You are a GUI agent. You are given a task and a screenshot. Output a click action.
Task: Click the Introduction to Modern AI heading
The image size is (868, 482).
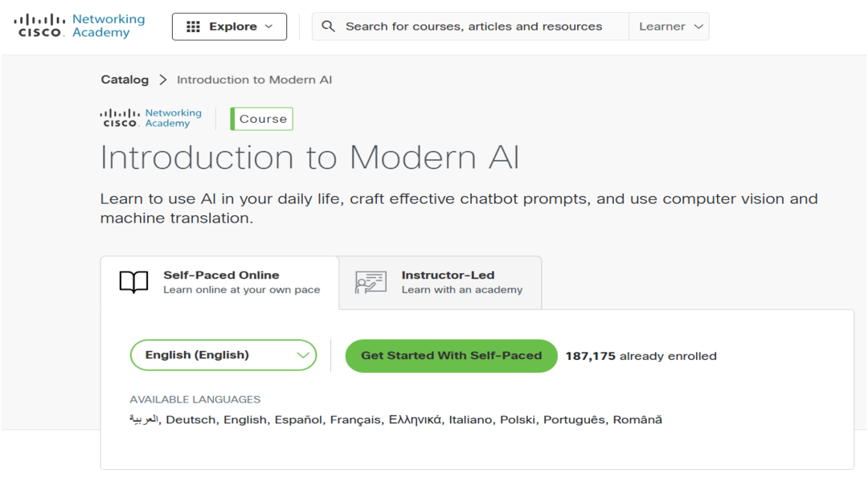point(309,157)
